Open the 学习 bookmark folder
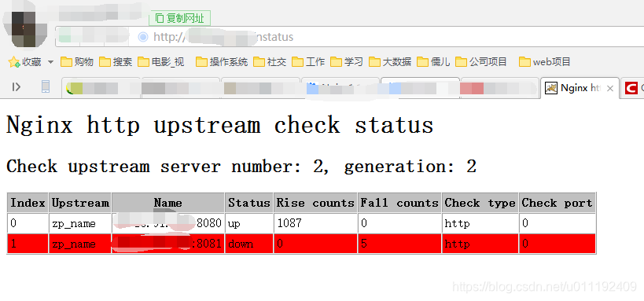 [x=347, y=62]
